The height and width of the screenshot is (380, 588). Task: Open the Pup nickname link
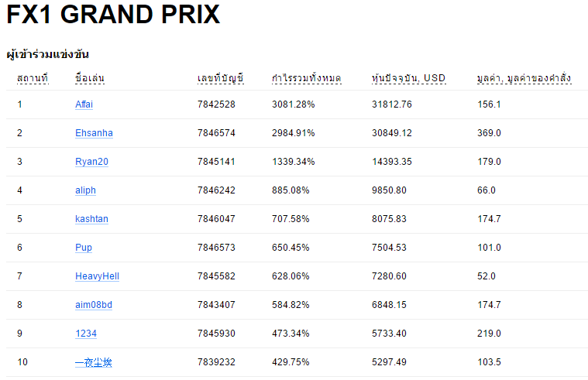pos(83,248)
